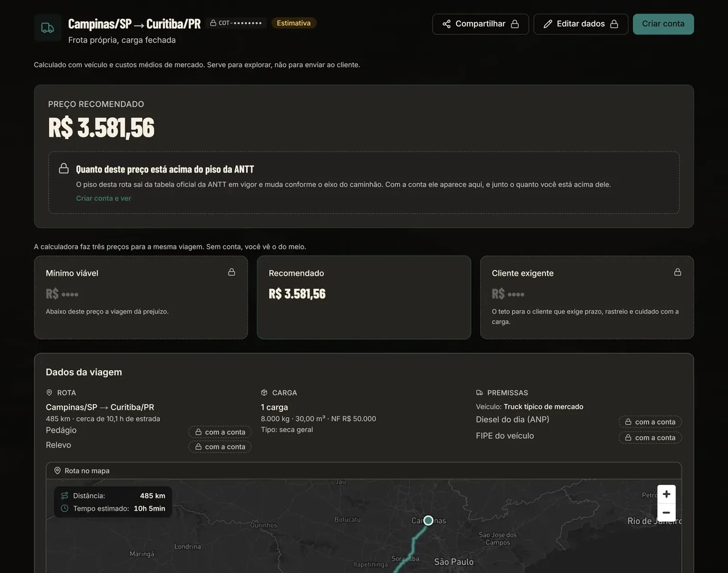728x573 pixels.
Task: Click the Estimativa badge
Action: tap(293, 23)
